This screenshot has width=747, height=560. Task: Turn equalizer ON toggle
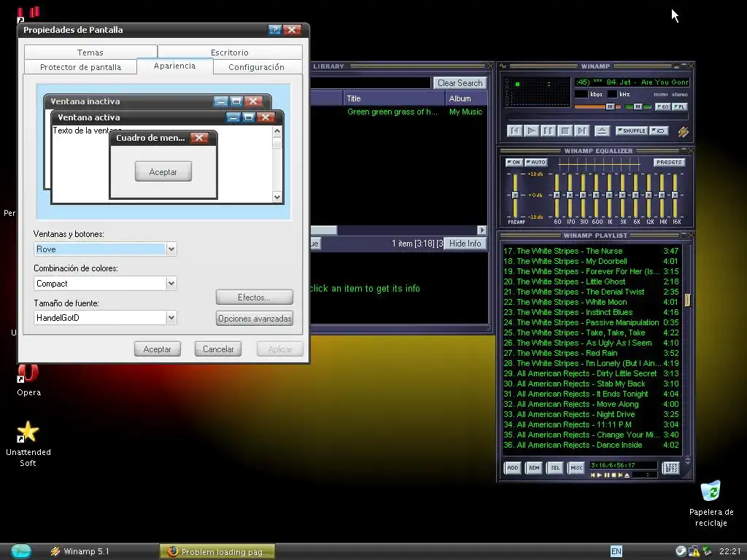tap(514, 163)
